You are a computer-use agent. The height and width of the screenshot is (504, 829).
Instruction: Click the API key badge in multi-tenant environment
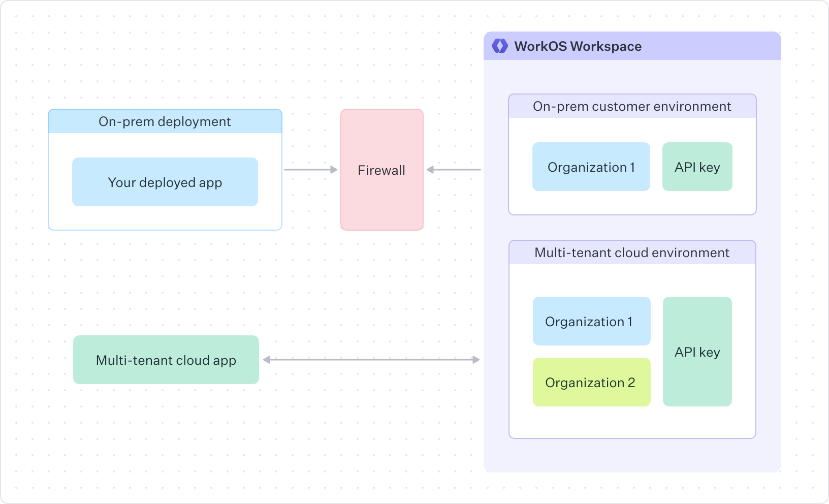tap(697, 352)
